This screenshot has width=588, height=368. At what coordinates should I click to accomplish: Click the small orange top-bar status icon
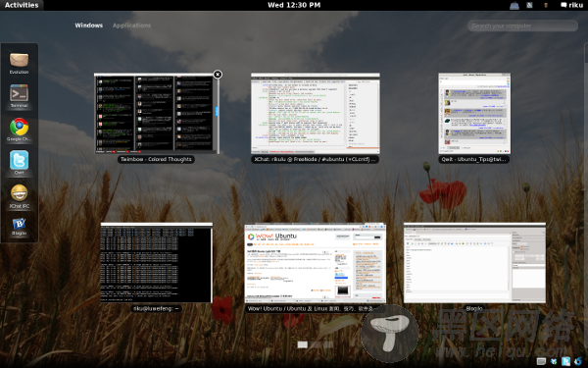546,5
